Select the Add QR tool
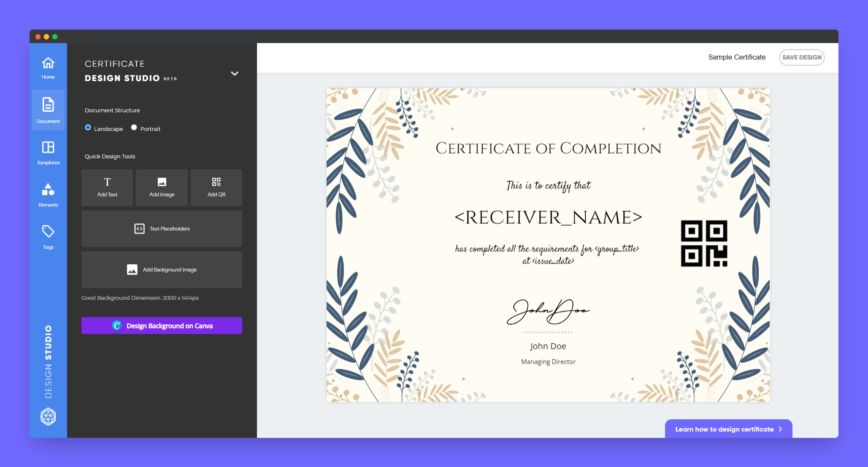Screen dimensions: 868x467 coord(216,187)
